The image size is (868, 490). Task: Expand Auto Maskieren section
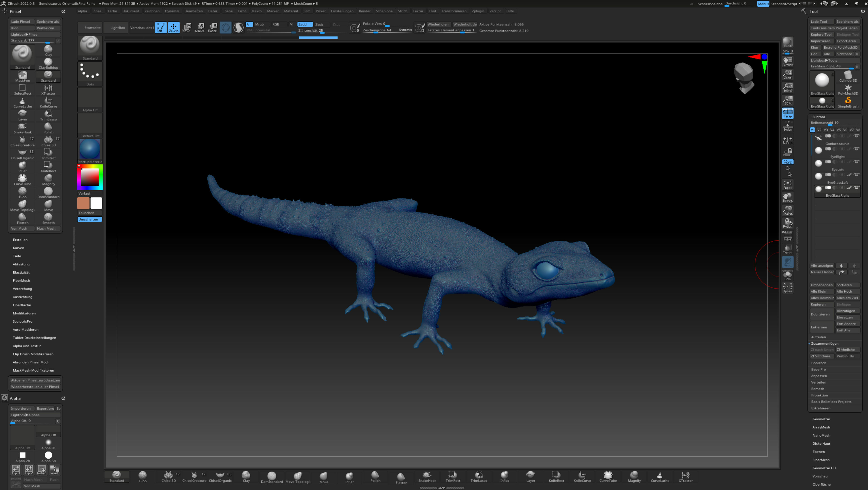point(26,329)
